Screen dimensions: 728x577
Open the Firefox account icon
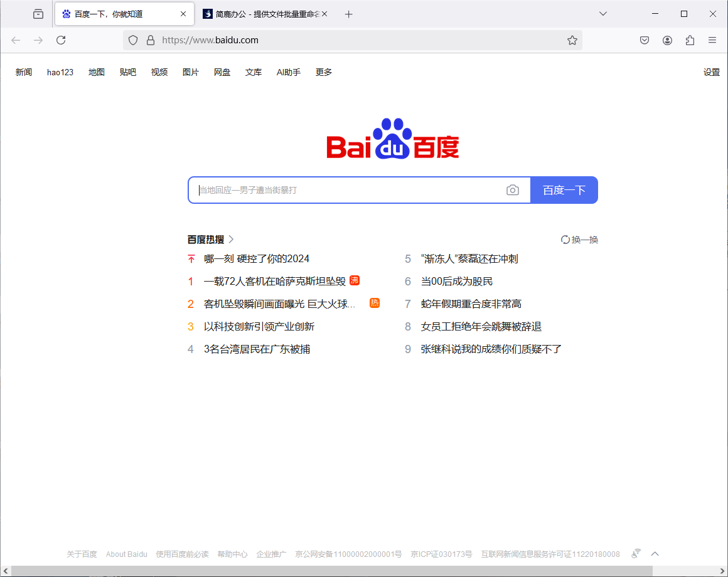click(667, 40)
